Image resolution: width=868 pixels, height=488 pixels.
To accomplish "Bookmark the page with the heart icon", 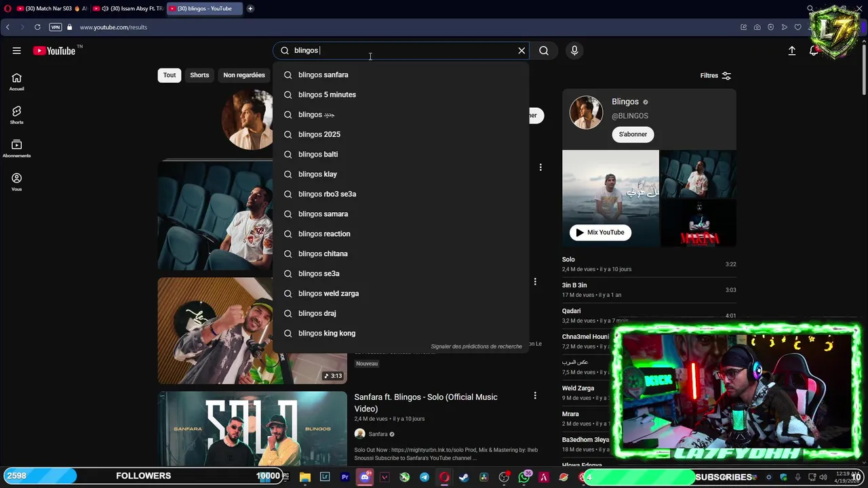I will click(797, 27).
